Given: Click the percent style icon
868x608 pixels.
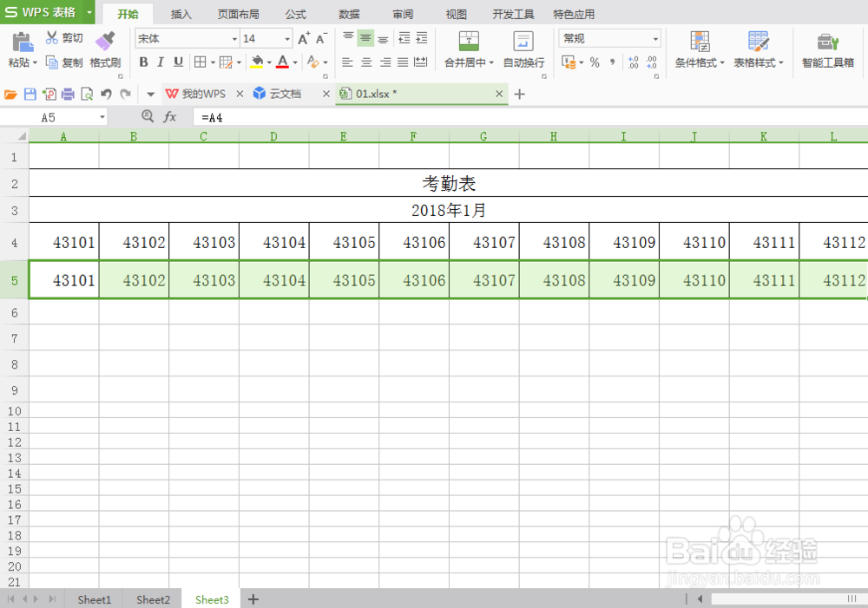Looking at the screenshot, I should [595, 62].
